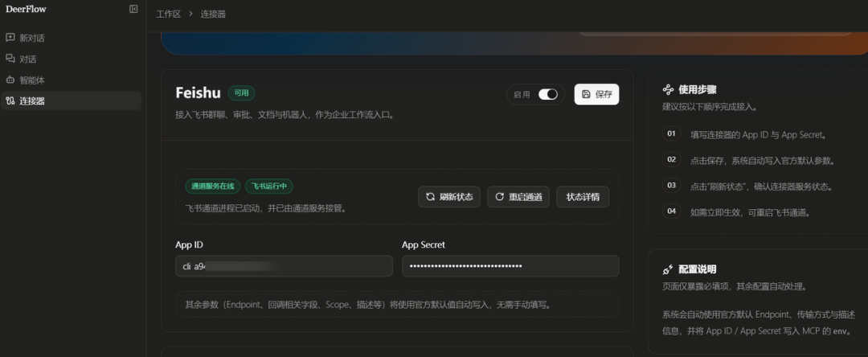Click text 点击保存，系统自动写入官方默认参数
This screenshot has height=357, width=868.
point(762,161)
